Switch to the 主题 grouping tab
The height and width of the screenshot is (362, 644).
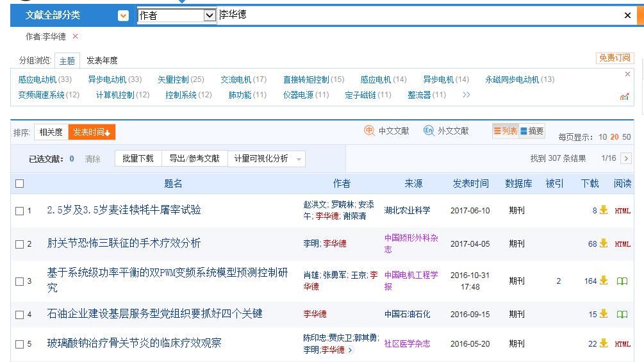click(x=67, y=61)
